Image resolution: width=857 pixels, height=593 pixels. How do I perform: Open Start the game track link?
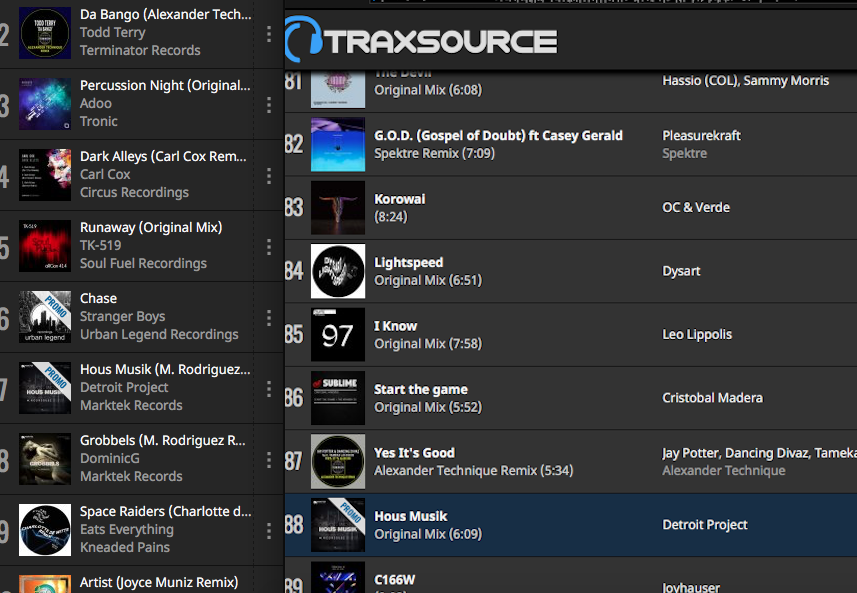(x=421, y=389)
